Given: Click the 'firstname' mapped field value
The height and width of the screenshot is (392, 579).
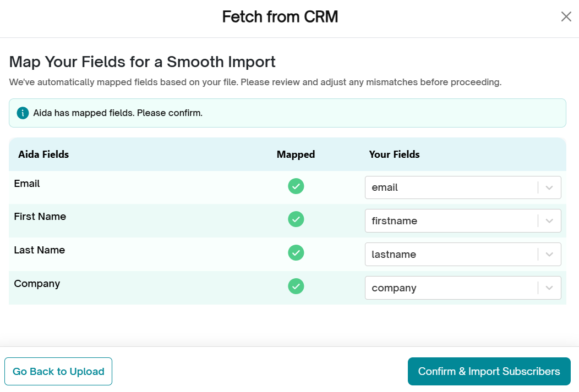Looking at the screenshot, I should [x=395, y=221].
